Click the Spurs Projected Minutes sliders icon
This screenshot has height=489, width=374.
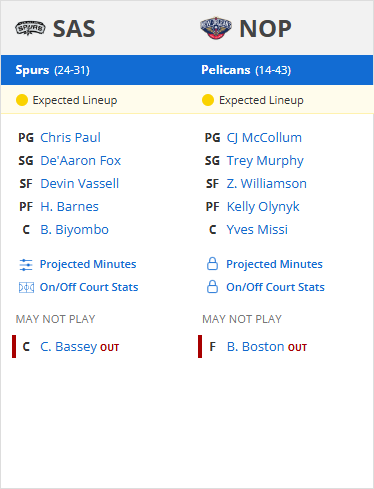(x=26, y=265)
